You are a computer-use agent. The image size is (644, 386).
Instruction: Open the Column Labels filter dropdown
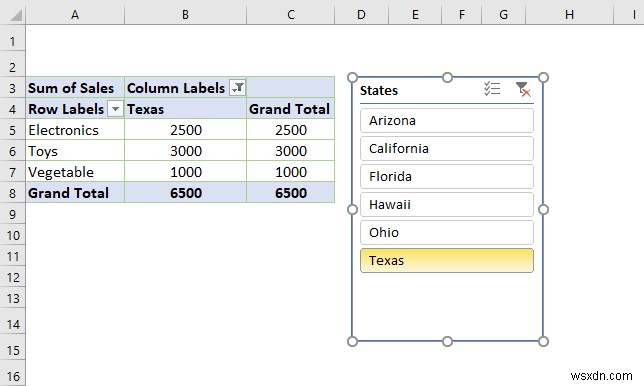click(x=237, y=87)
